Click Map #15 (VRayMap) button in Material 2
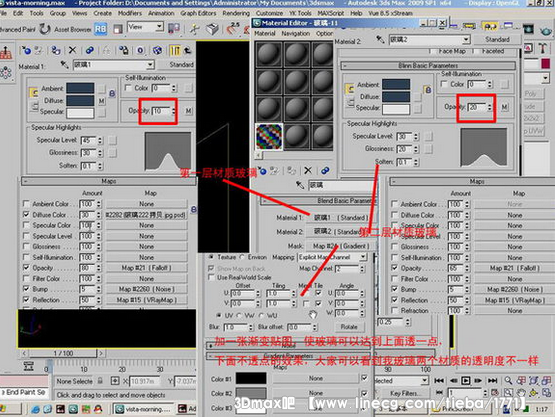This screenshot has width=555, height=420. coord(514,300)
